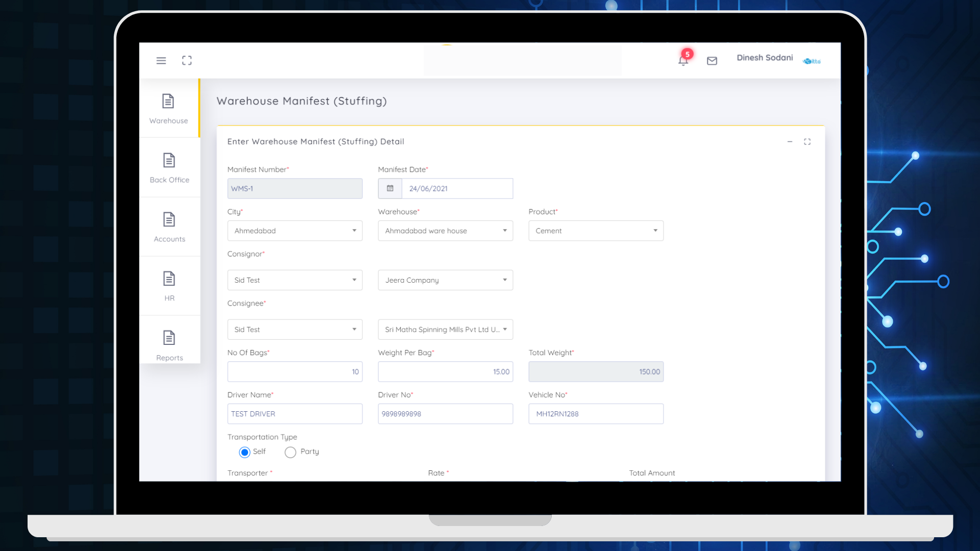Image resolution: width=980 pixels, height=551 pixels.
Task: Click the Driver Name field TEST DRIVER
Action: click(x=295, y=414)
